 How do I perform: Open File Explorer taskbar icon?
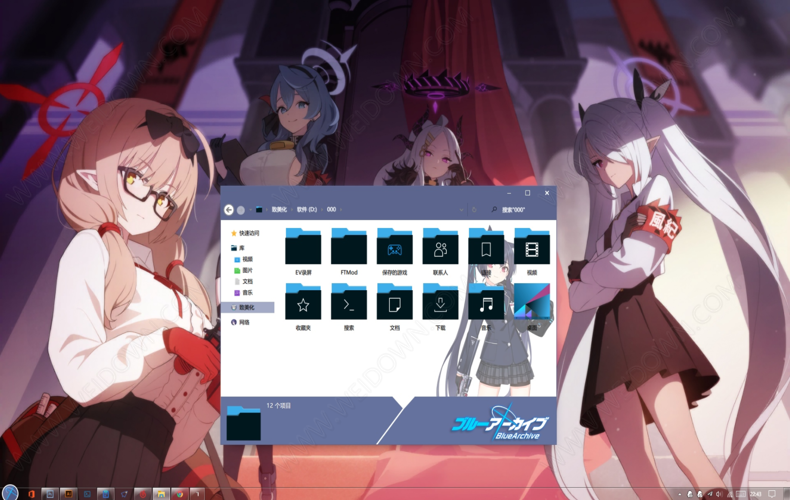tap(161, 494)
